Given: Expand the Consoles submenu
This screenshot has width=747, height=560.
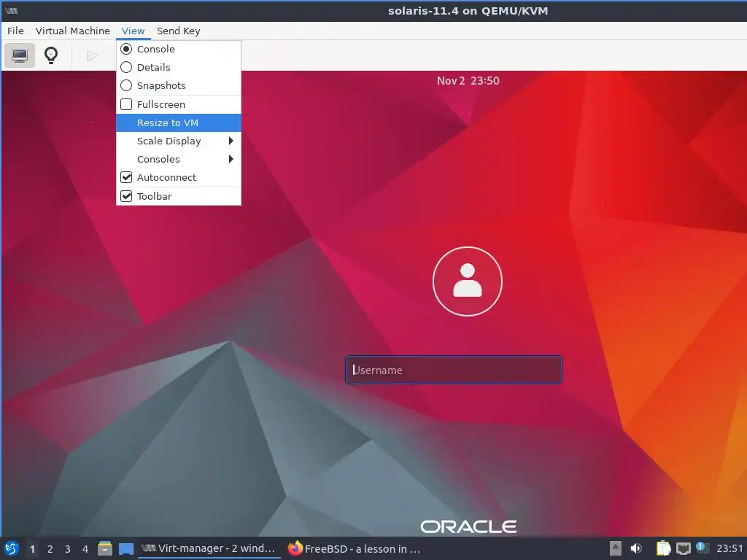Looking at the screenshot, I should click(179, 159).
